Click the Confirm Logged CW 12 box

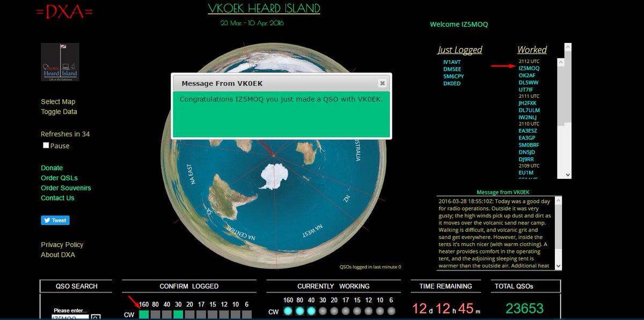[224, 315]
